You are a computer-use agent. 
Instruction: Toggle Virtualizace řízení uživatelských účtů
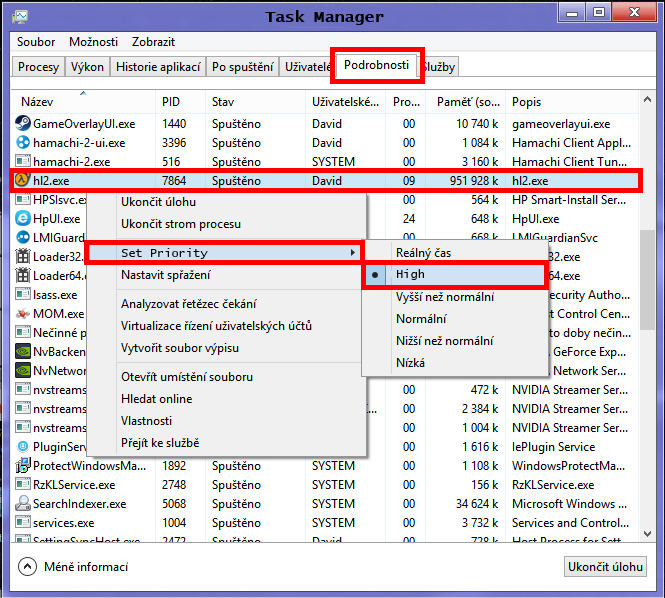226,326
